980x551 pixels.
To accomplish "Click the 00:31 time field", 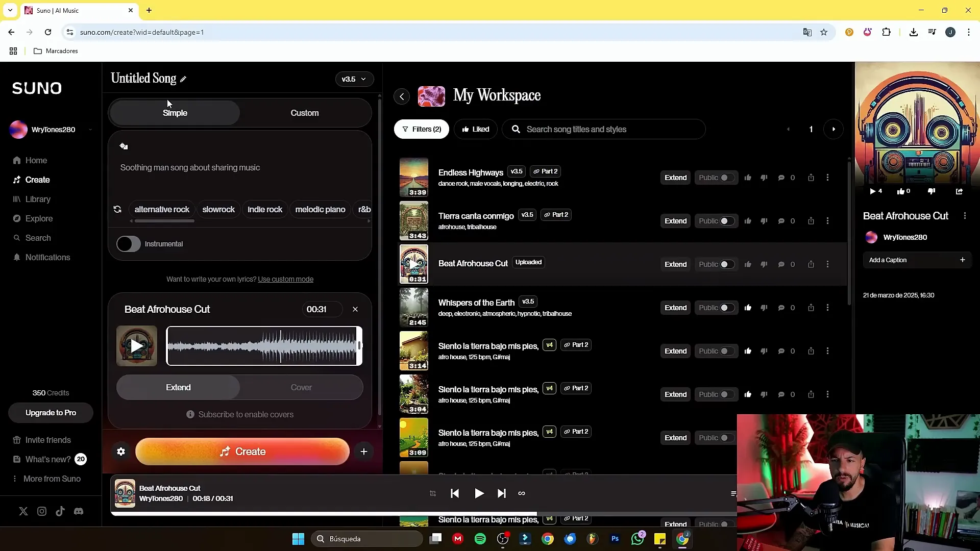I will point(322,309).
